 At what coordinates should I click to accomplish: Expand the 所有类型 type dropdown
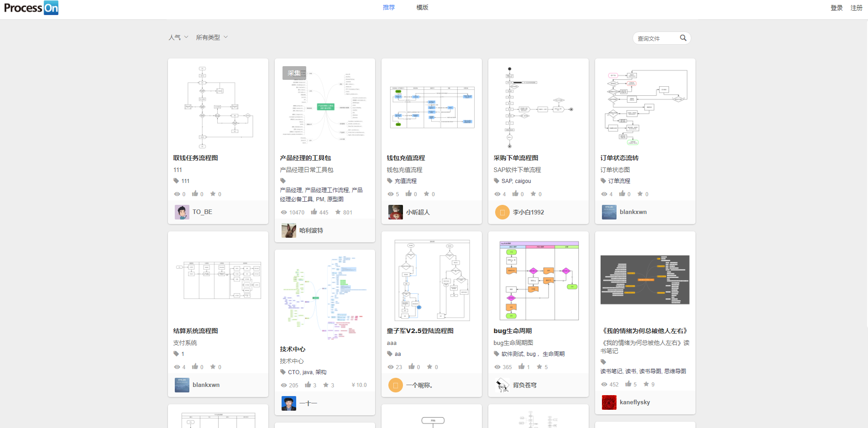(x=212, y=37)
